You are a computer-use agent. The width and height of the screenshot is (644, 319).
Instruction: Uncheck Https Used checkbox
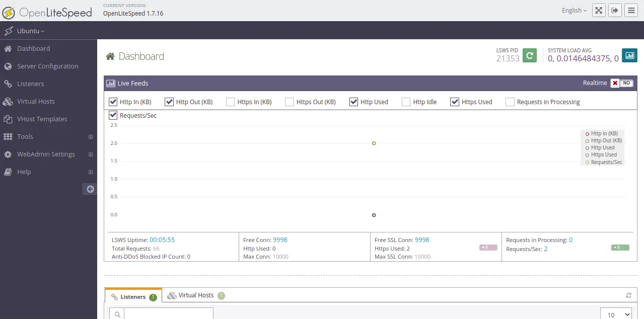[x=455, y=102]
